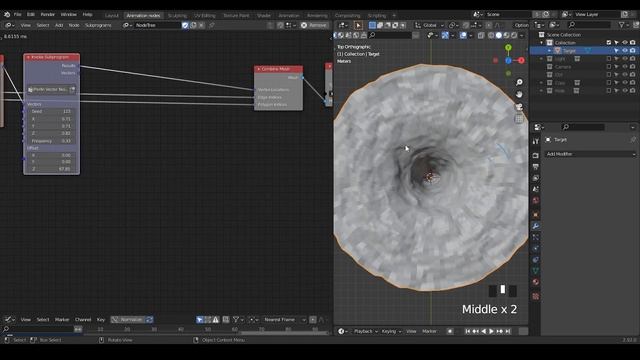This screenshot has height=360, width=640.
Task: Select rendered viewport shading
Action: [x=514, y=36]
